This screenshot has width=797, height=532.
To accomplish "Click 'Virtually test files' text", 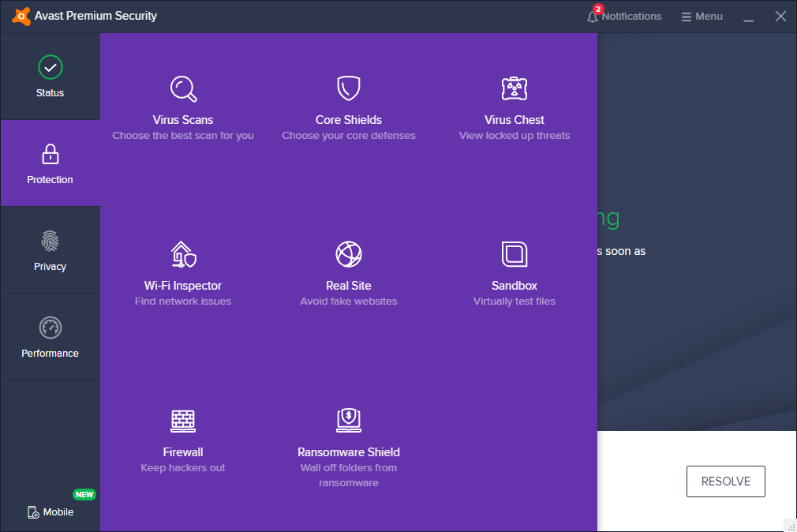I will (x=514, y=302).
